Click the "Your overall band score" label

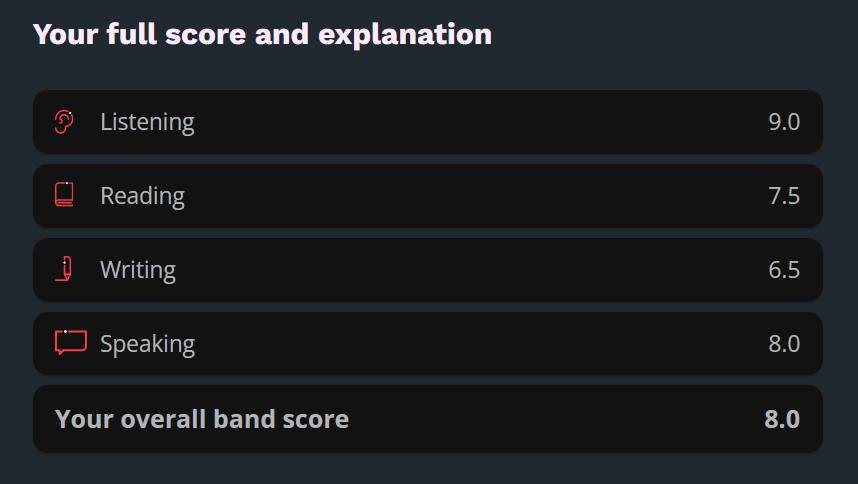202,419
